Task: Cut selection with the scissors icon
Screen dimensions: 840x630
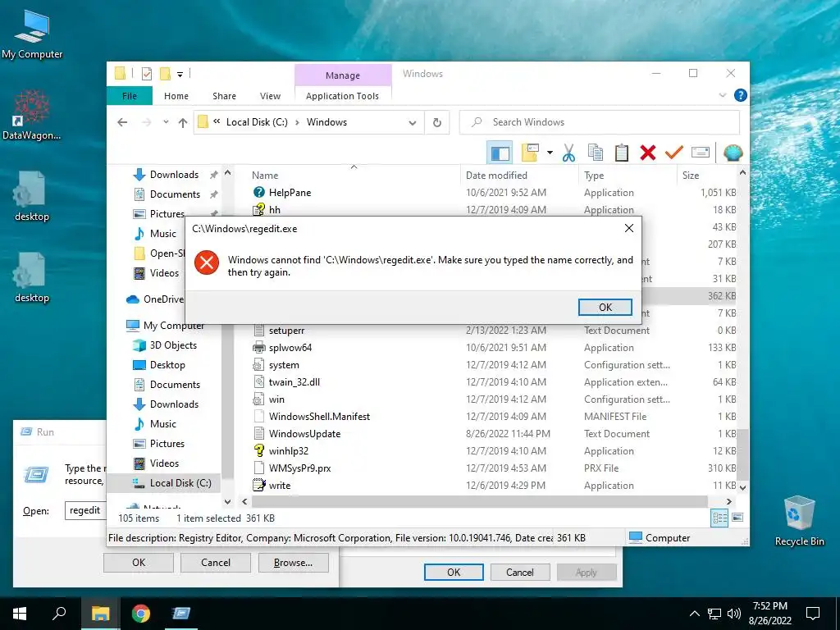Action: tap(568, 153)
